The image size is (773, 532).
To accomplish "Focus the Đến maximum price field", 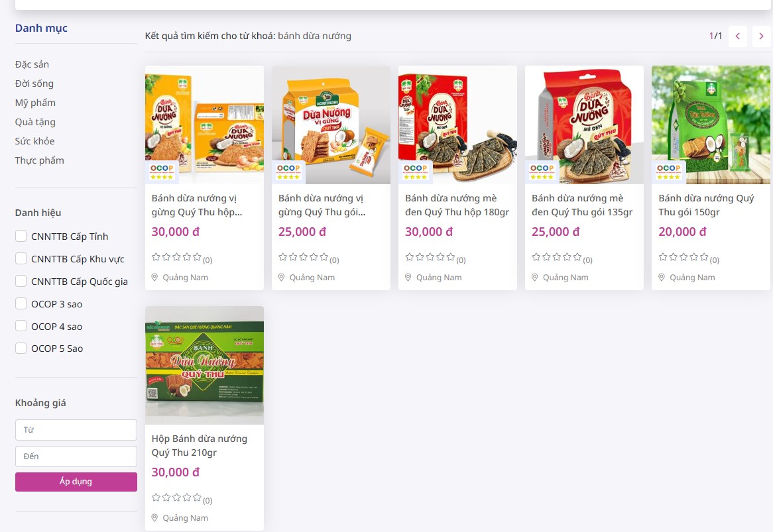I will [x=76, y=456].
